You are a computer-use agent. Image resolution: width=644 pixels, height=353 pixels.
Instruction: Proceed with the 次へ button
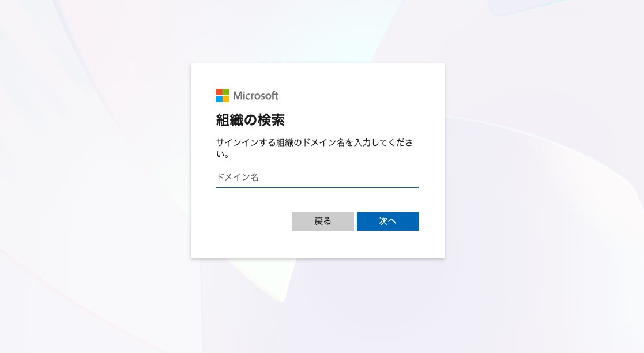387,221
